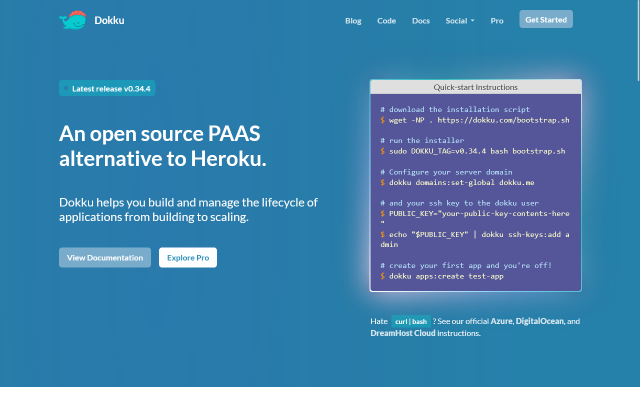
Task: Click the dokku apps:create test-app command
Action: tap(442, 276)
